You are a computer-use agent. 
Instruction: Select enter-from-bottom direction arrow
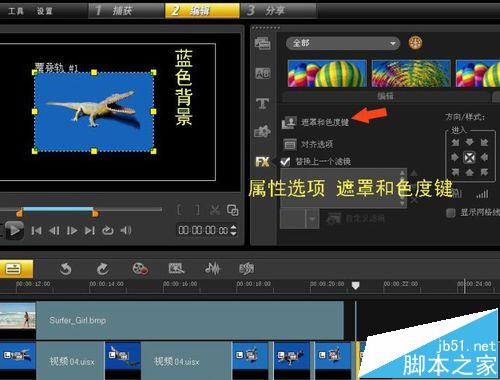(469, 172)
